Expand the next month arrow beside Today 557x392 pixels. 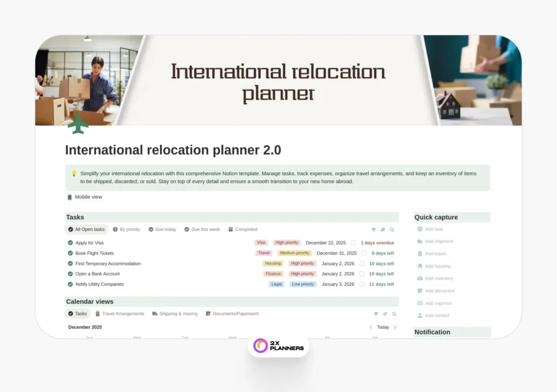[394, 327]
